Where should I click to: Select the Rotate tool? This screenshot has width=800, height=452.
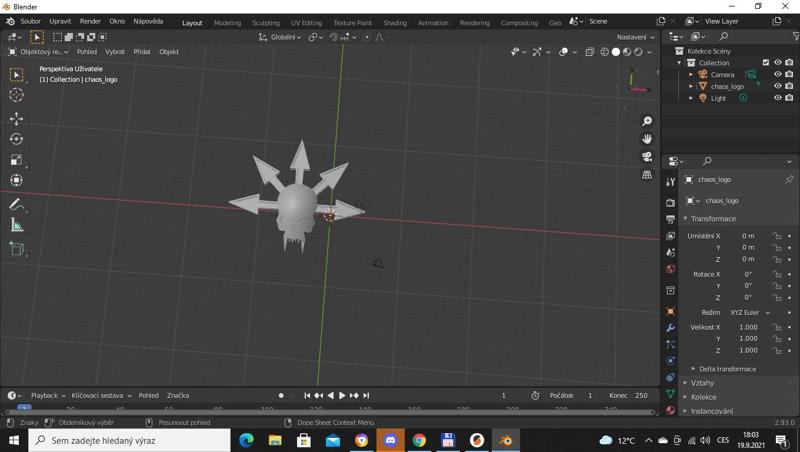[x=16, y=139]
